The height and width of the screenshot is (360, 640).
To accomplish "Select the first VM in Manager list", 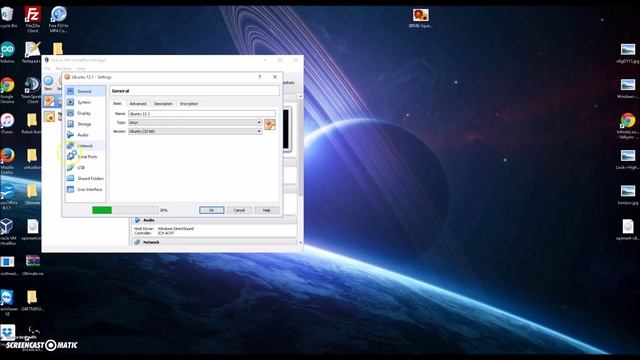I will click(x=49, y=101).
